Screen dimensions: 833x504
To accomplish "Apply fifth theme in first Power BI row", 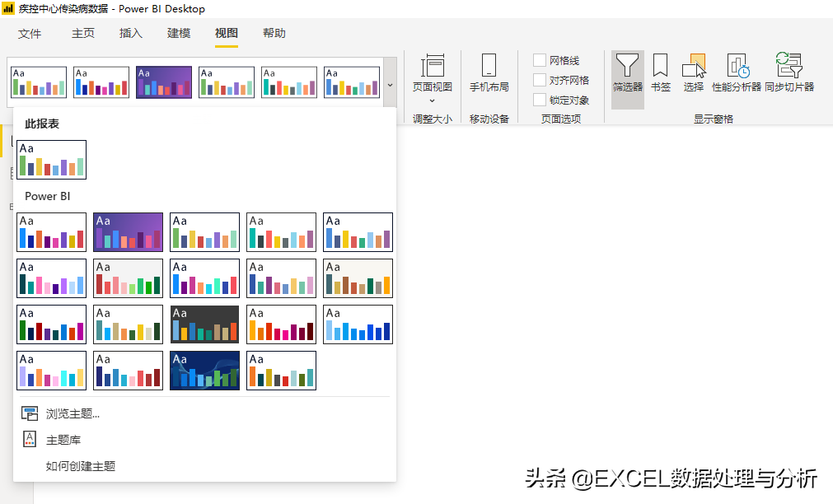I will (x=358, y=232).
